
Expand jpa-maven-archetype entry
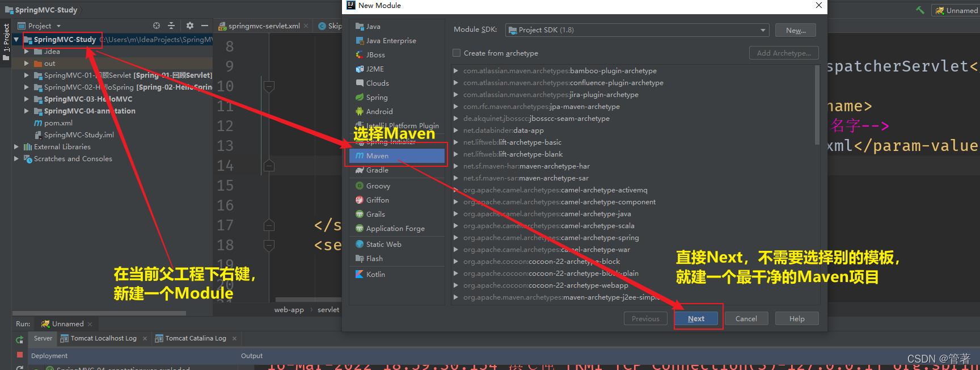click(456, 107)
